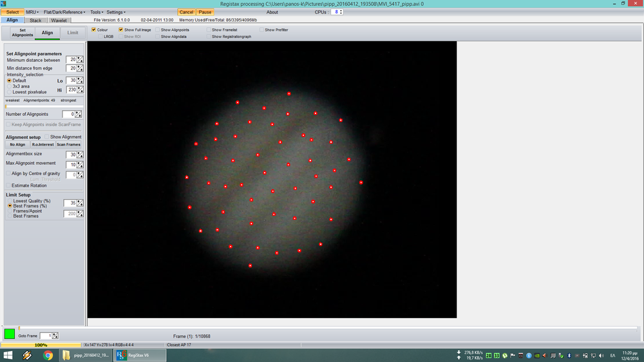644x362 pixels.
Task: Click the Scan Frames button
Action: 69,145
